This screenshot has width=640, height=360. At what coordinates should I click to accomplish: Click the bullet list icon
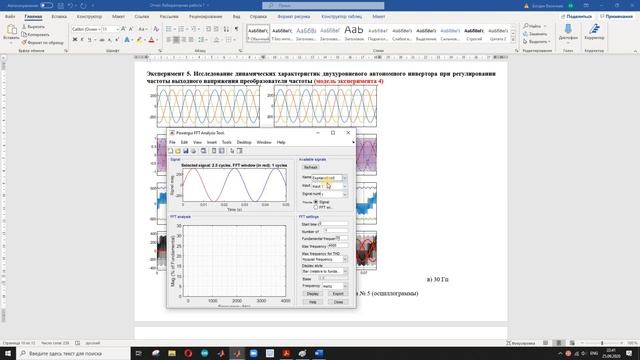[x=169, y=29]
